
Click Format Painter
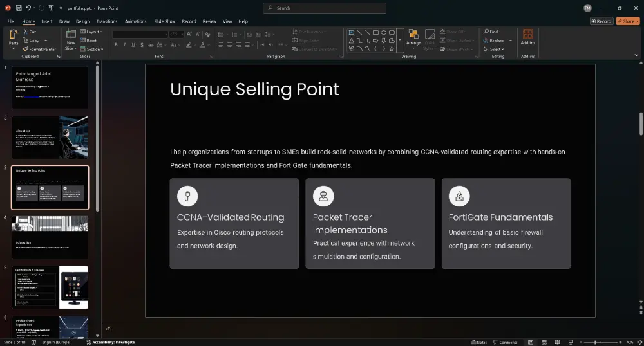pos(39,49)
